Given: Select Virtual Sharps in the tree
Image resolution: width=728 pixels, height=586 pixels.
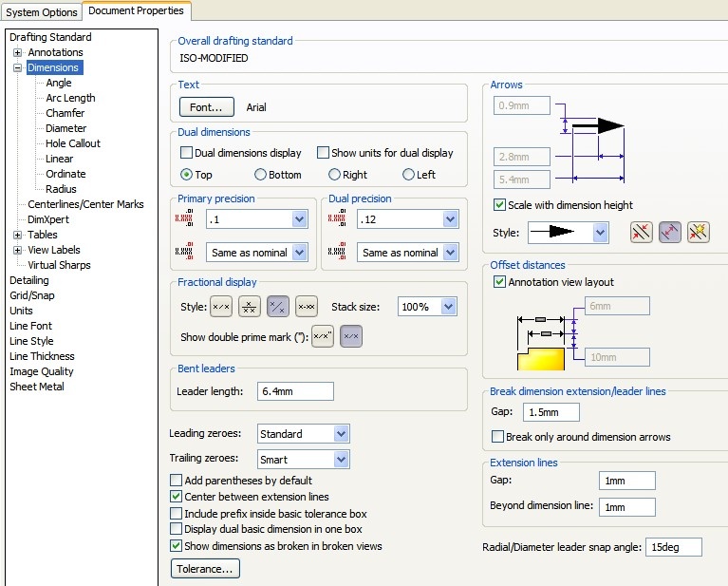Looking at the screenshot, I should 59,265.
